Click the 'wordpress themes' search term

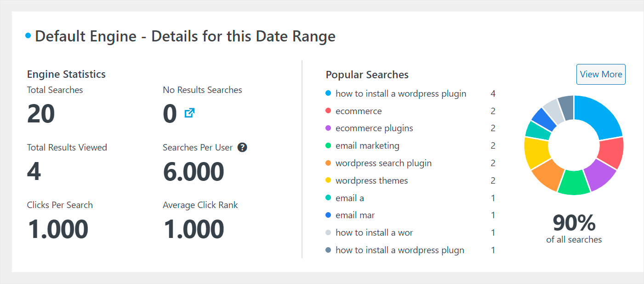coord(371,180)
